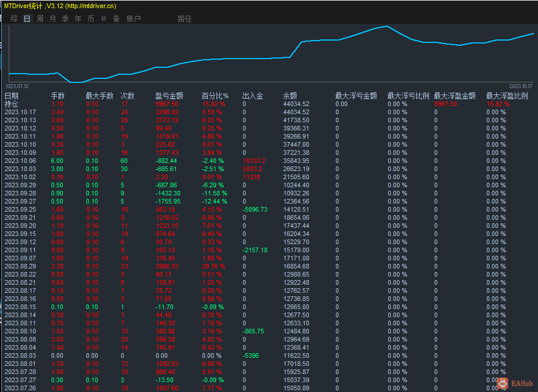
Task: Click the 路径 path button
Action: [185, 19]
